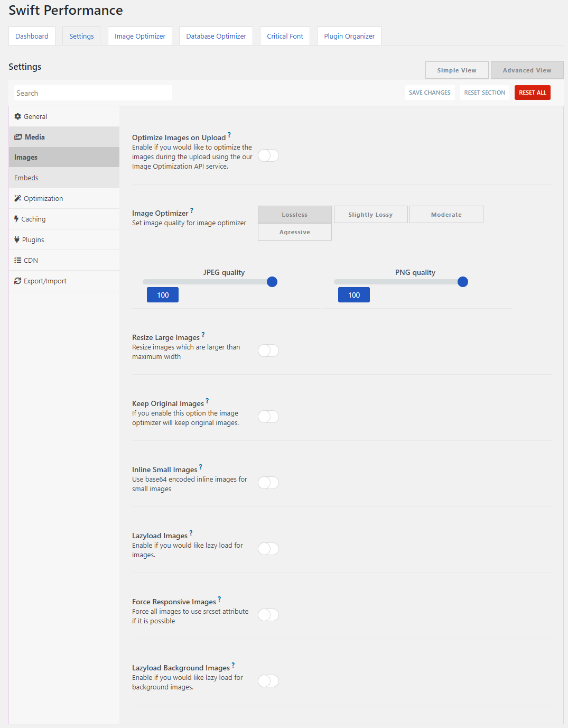Image resolution: width=568 pixels, height=728 pixels.
Task: Open the Plugins settings section
Action: (x=64, y=239)
